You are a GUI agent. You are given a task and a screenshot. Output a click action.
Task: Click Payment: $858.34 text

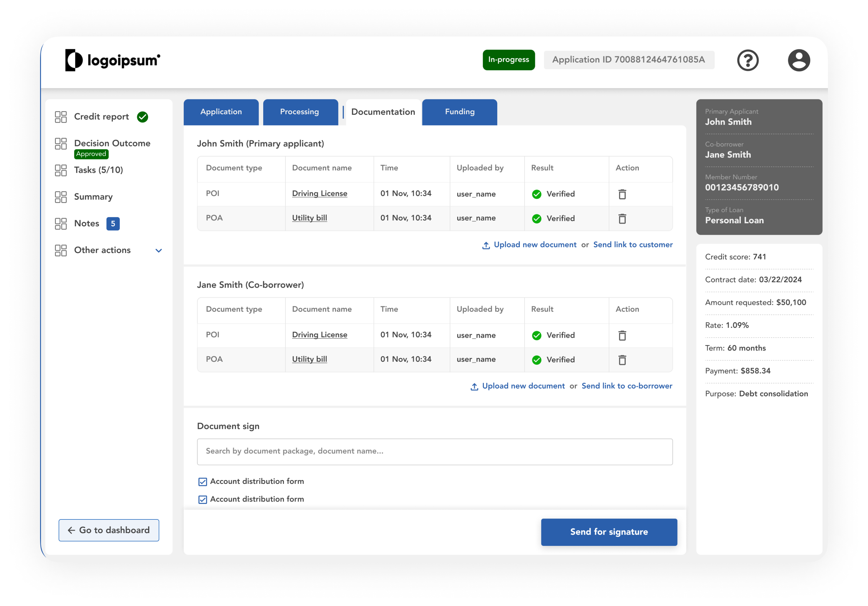737,371
